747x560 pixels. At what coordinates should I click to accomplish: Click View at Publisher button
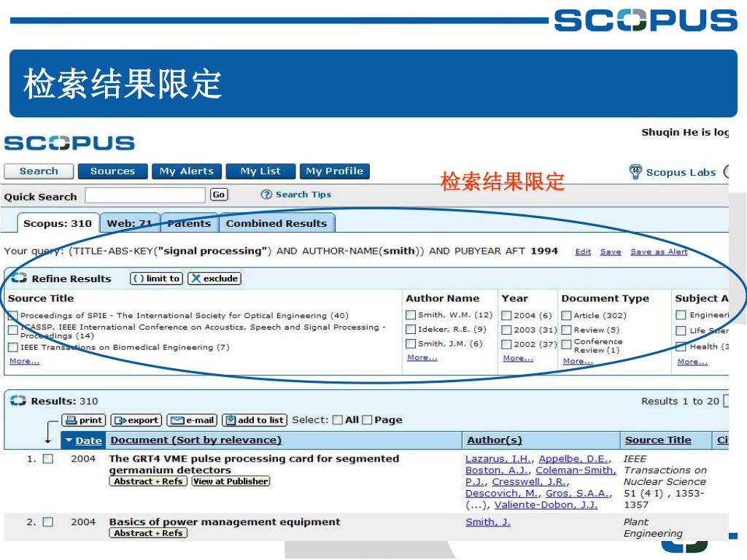point(231,481)
